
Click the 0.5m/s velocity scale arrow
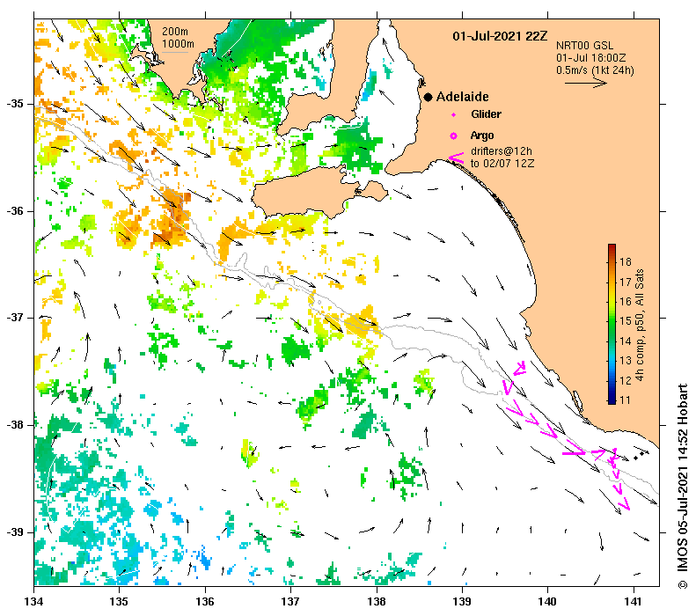click(585, 83)
